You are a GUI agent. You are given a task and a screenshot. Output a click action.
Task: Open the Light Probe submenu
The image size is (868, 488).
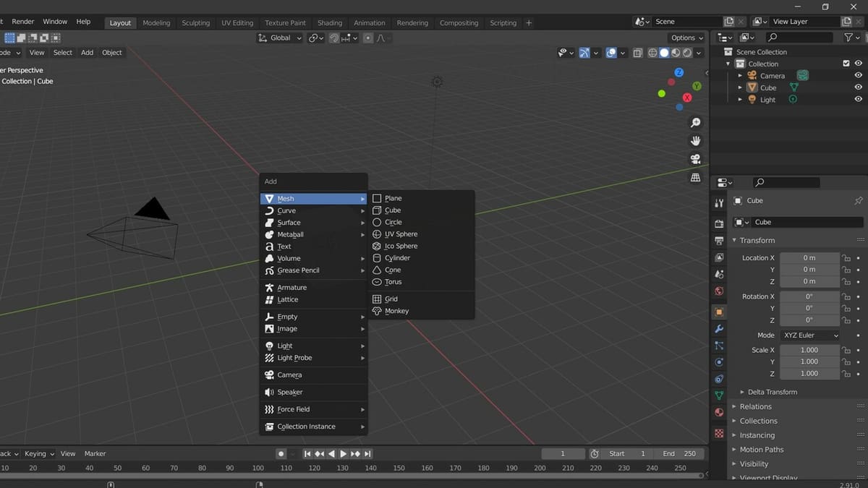point(314,358)
